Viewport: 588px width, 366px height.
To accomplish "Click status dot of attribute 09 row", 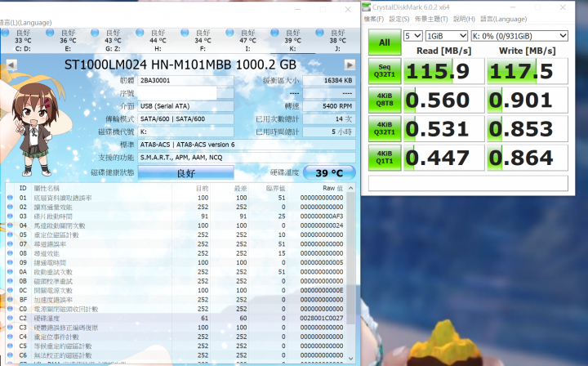I will [10, 262].
